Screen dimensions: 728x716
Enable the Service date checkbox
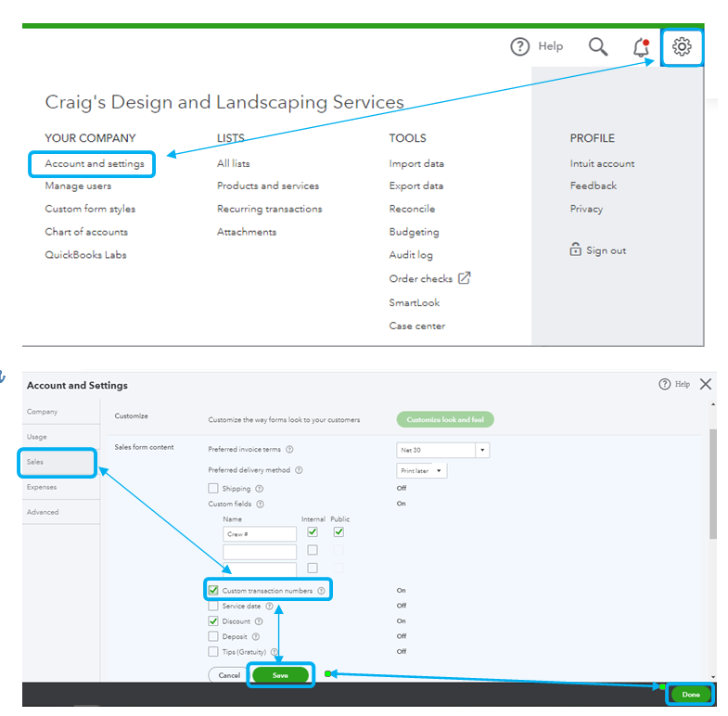(x=213, y=606)
